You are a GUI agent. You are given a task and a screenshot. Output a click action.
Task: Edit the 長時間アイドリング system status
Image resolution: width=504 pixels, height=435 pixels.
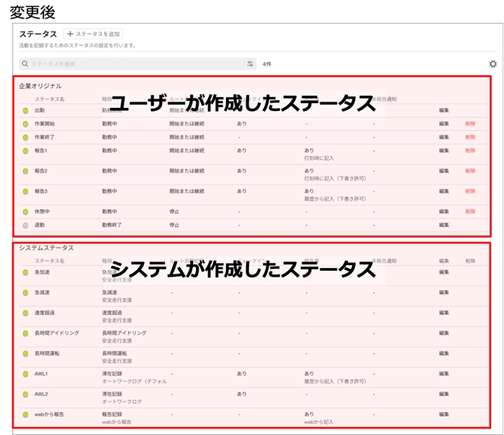point(444,333)
